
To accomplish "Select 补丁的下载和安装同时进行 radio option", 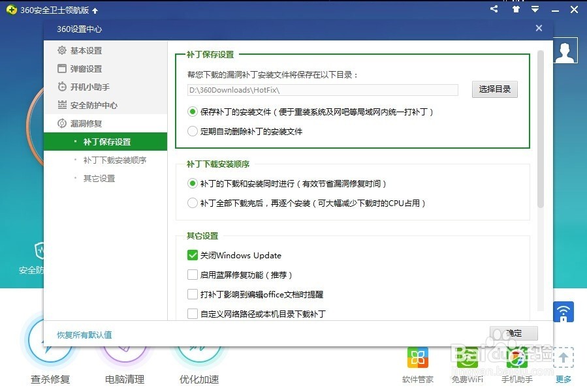I will (x=193, y=184).
